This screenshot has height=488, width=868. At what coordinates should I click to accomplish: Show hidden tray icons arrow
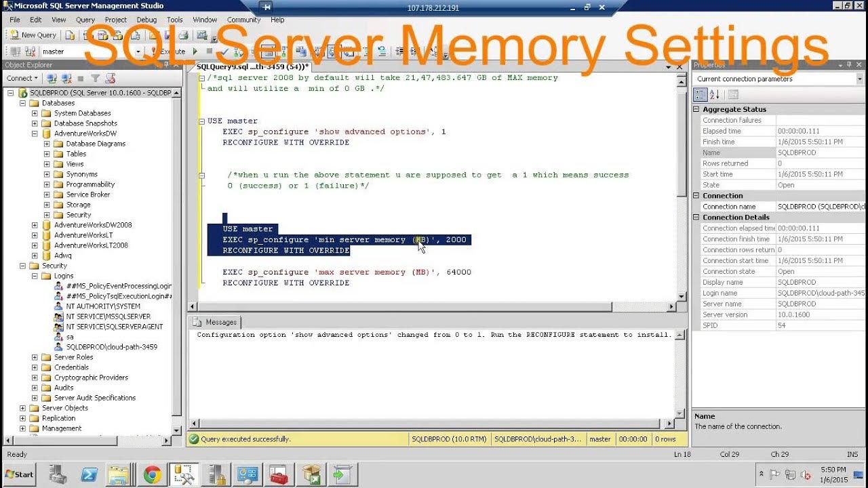761,474
